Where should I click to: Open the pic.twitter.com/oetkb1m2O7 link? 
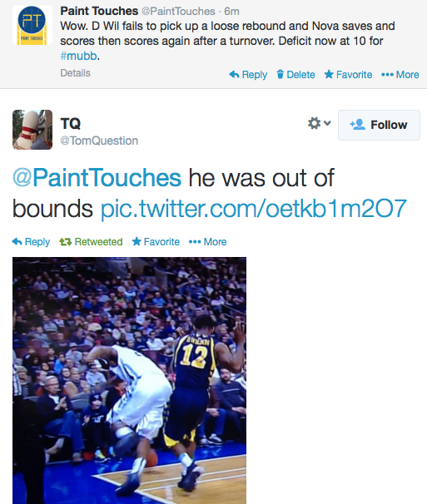pyautogui.click(x=254, y=209)
